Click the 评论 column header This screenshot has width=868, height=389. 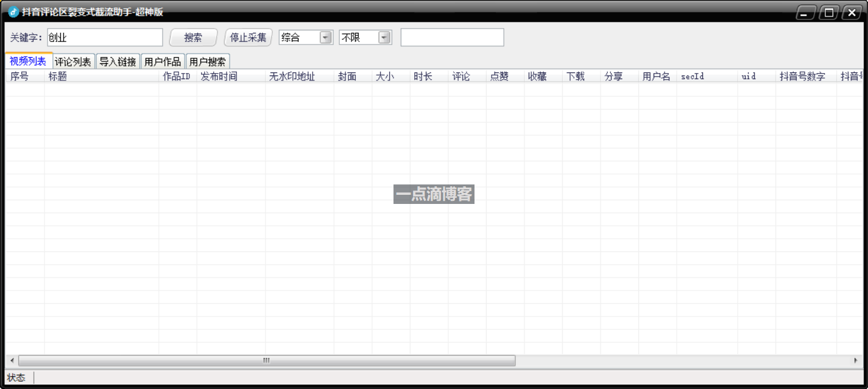tap(467, 76)
